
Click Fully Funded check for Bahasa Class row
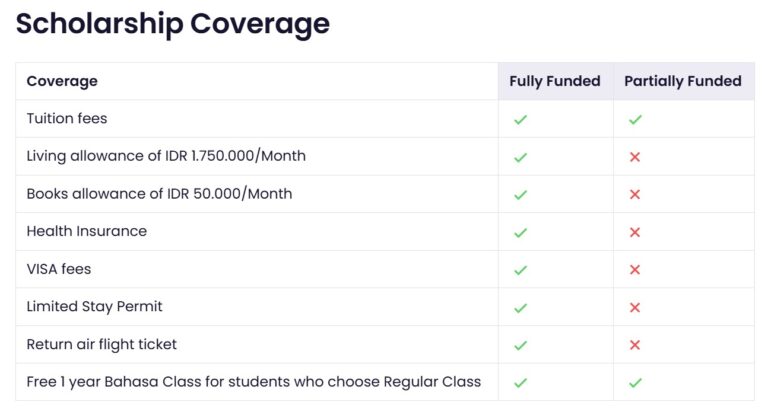520,382
